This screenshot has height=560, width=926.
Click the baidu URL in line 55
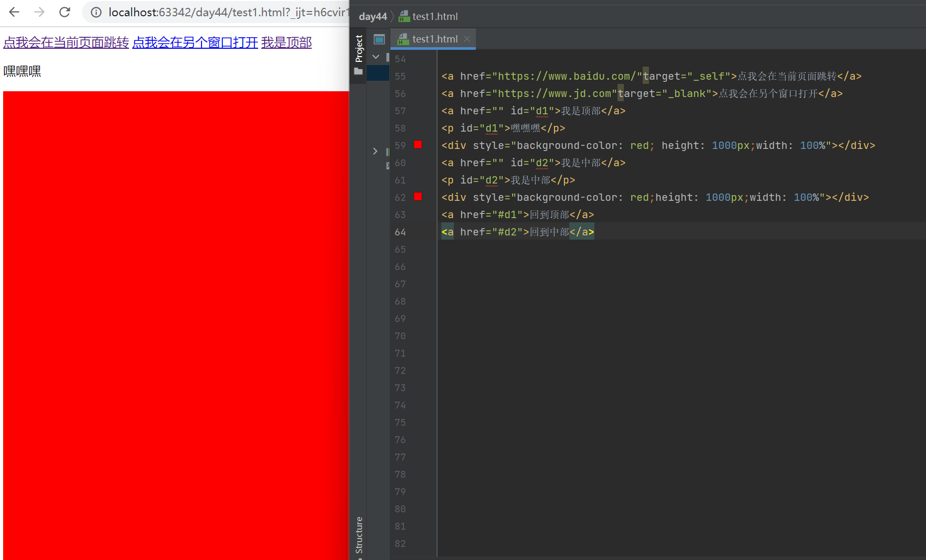point(567,76)
